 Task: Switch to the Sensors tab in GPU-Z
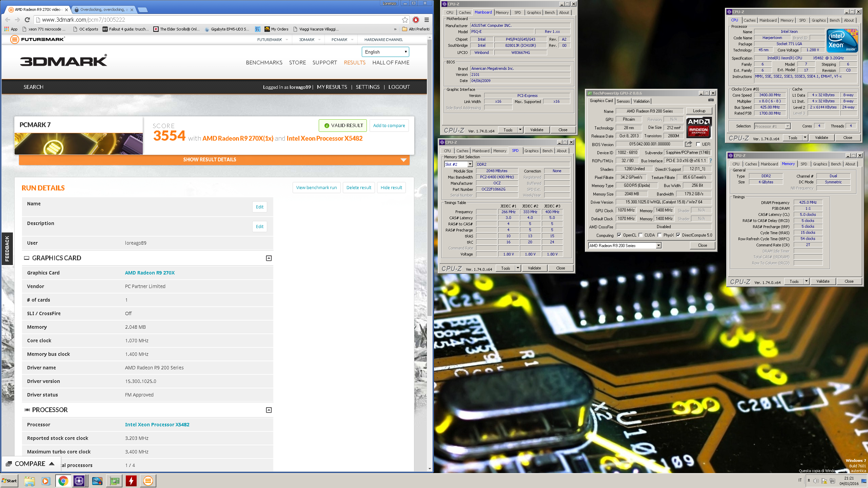(x=623, y=101)
